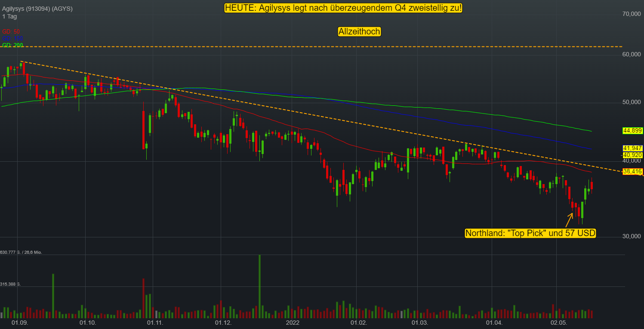Click the orange 38,416 price tag
This screenshot has width=644, height=329.
(632, 172)
